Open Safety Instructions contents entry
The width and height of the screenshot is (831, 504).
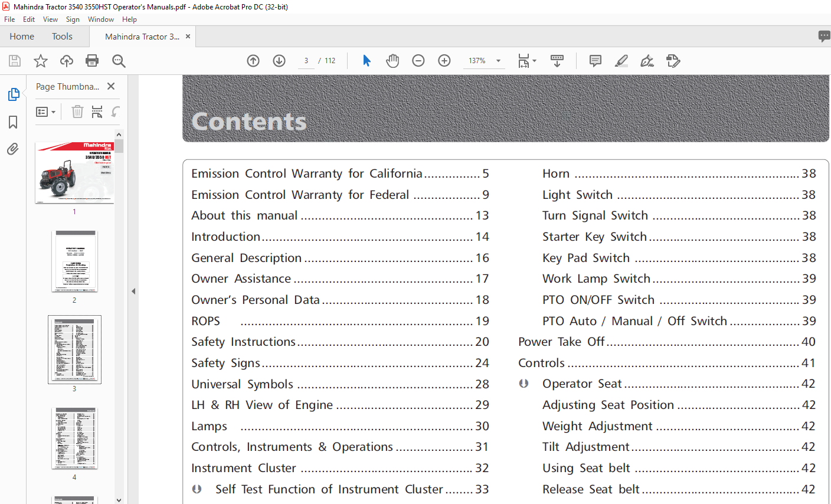click(340, 342)
